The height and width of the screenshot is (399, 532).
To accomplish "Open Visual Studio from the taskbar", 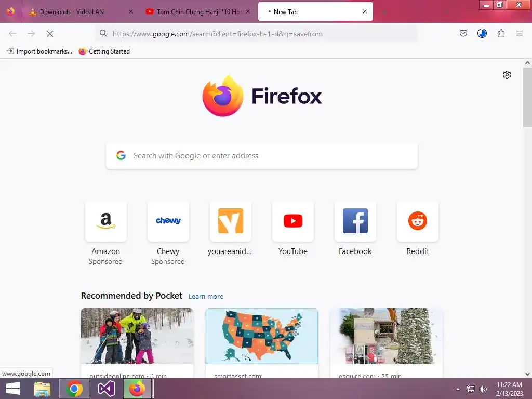I will (106, 389).
